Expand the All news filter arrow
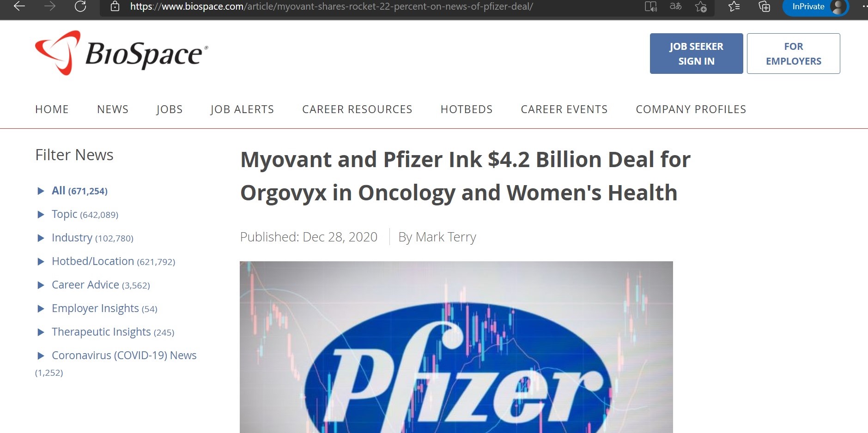 tap(41, 191)
